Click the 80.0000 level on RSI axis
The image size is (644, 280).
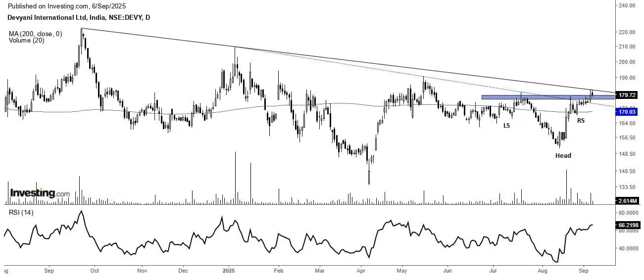click(628, 213)
